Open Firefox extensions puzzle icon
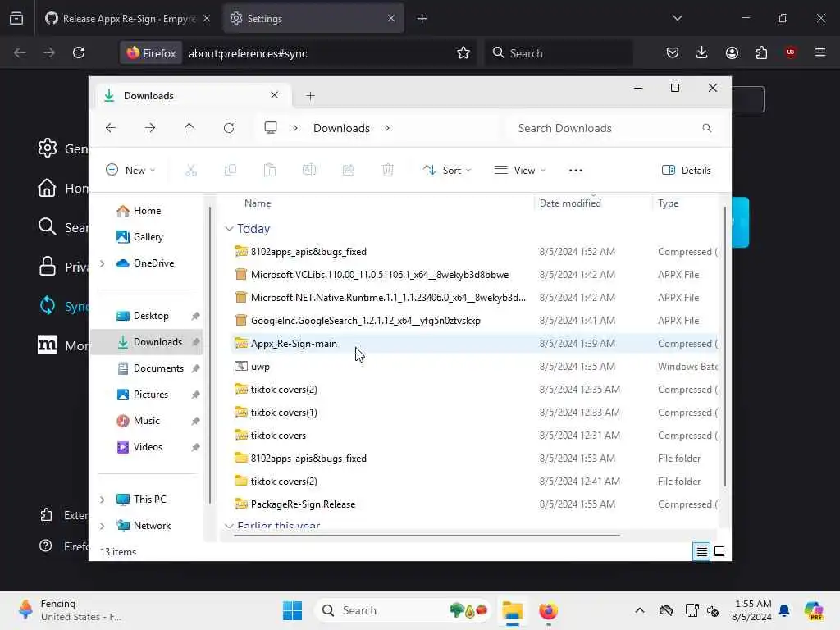 coord(761,52)
